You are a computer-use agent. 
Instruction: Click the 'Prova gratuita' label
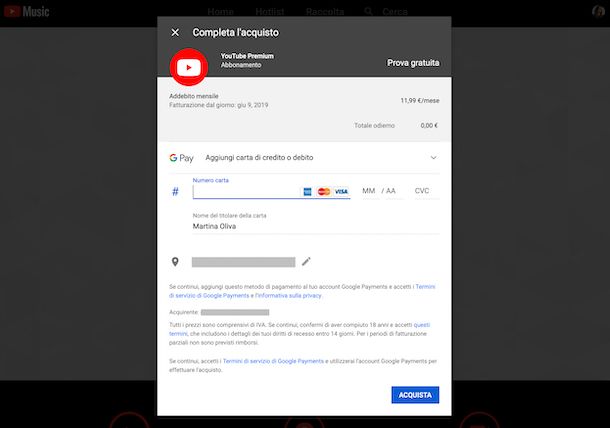coord(413,63)
